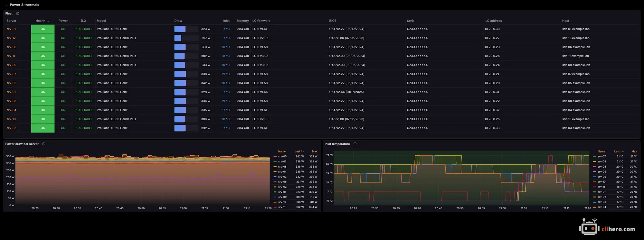The width and height of the screenshot is (644, 240).
Task: Sort Inlet temperature legend by Last column
Action: pos(619,152)
